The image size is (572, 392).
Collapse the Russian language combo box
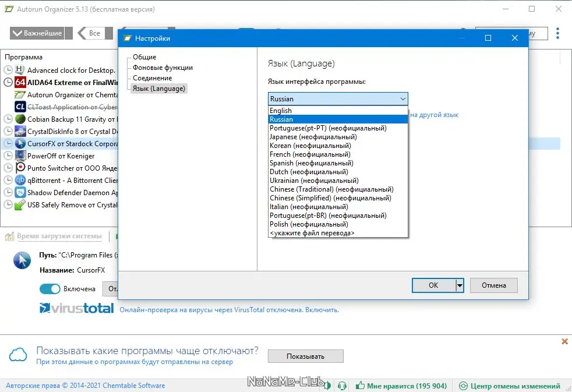coord(338,99)
